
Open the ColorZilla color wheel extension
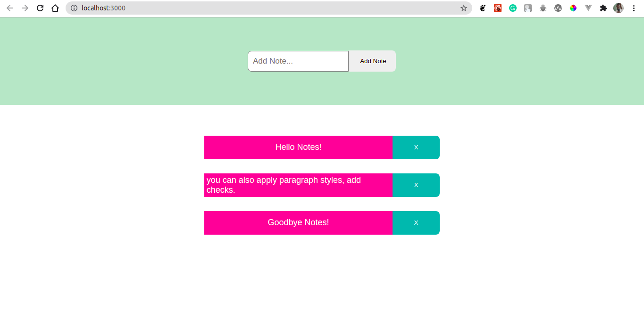573,8
